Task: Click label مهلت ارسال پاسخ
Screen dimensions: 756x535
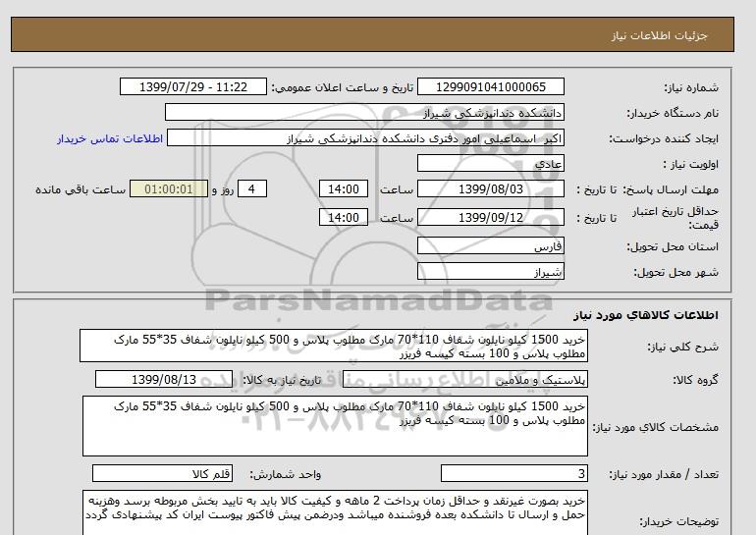Action: 673,189
